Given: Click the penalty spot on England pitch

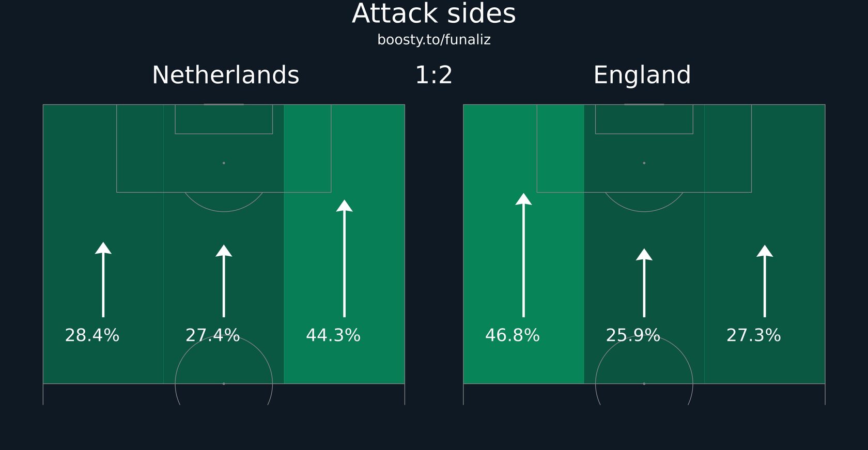Looking at the screenshot, I should point(644,163).
